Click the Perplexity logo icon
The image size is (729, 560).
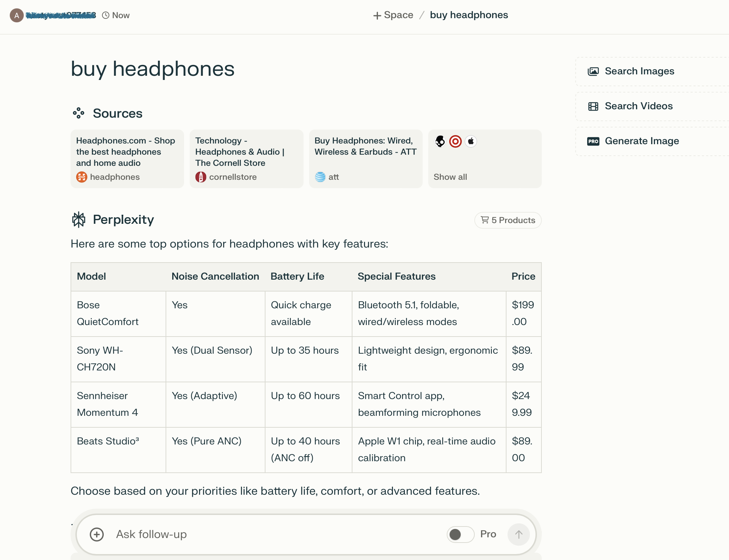click(79, 220)
